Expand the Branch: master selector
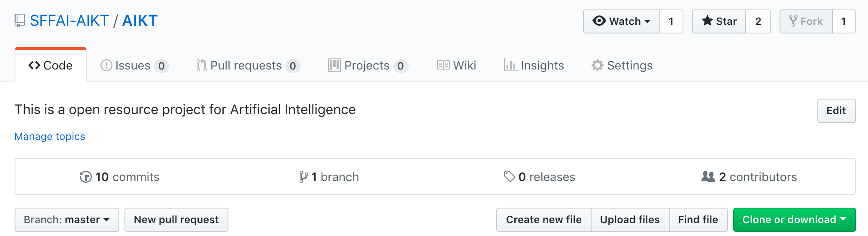This screenshot has width=868, height=236. [x=67, y=220]
